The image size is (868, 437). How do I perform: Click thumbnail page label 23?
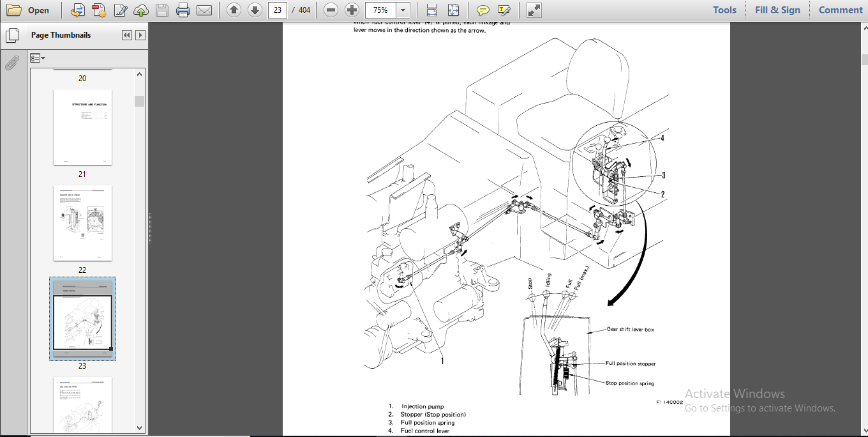point(82,366)
